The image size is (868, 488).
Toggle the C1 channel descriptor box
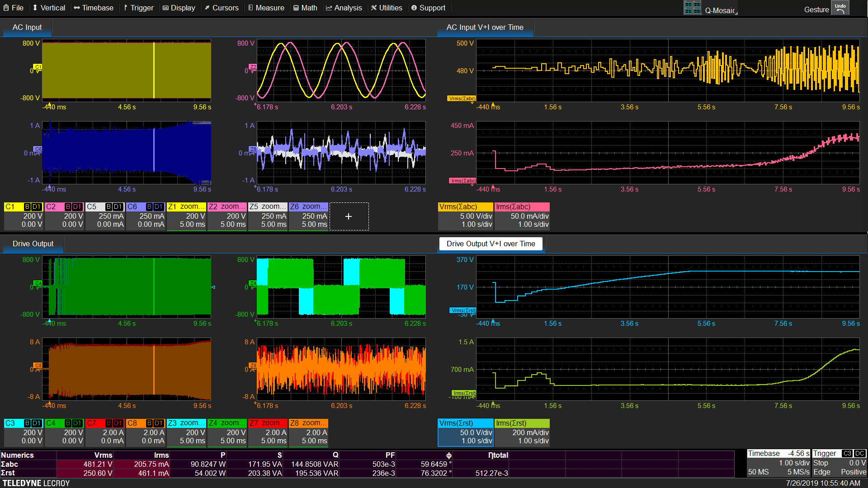(24, 216)
